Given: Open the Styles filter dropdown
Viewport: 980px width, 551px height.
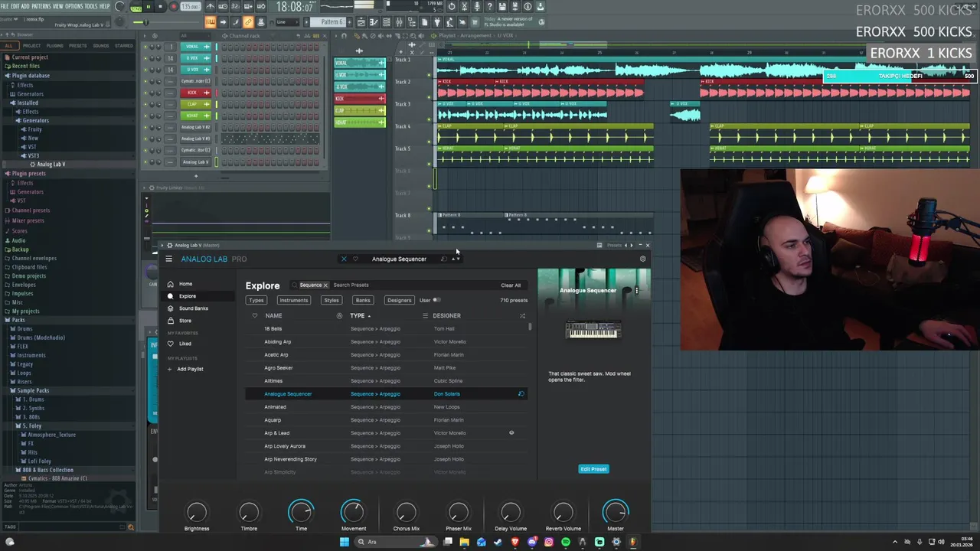Looking at the screenshot, I should pos(332,300).
